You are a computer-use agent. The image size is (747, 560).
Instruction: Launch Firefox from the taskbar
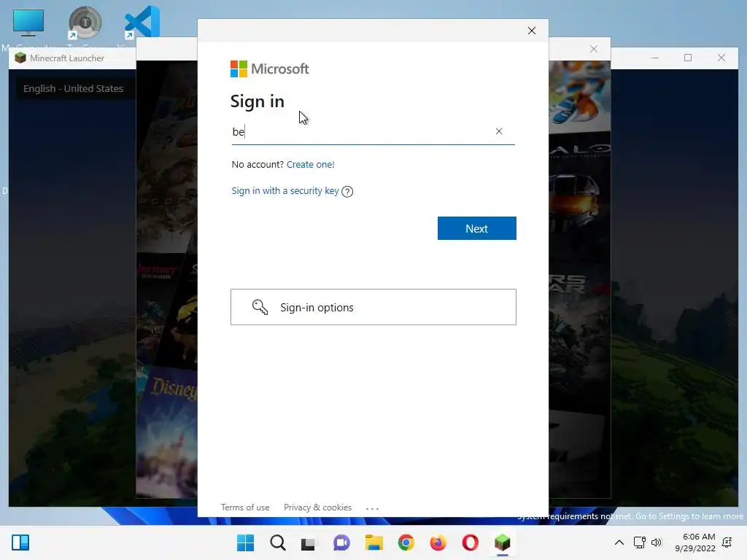point(438,542)
